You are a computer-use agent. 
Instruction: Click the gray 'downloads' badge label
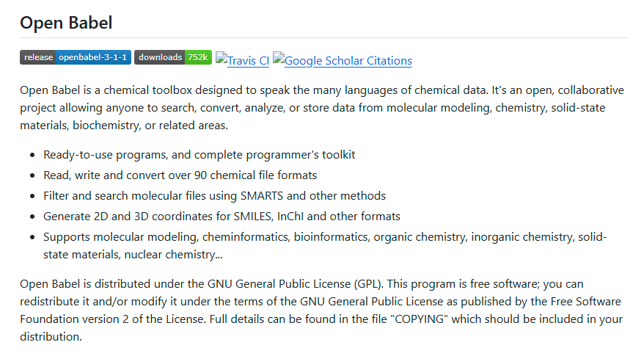click(x=159, y=57)
